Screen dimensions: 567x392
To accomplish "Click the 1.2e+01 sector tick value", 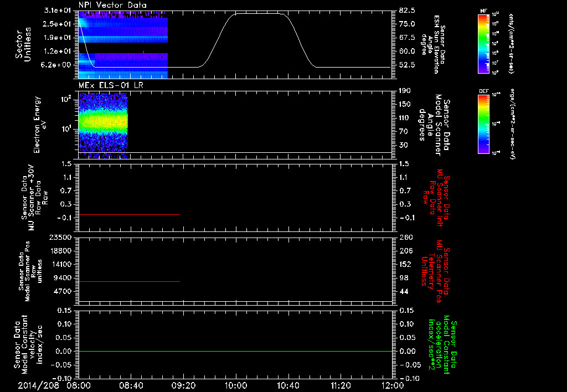I will [57, 51].
